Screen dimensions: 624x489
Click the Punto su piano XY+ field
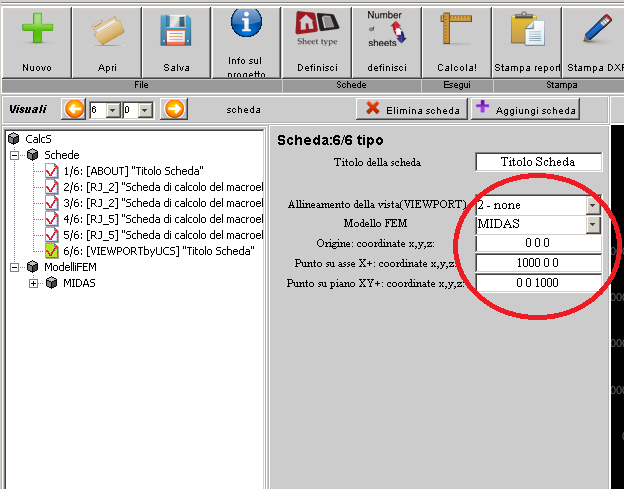point(538,283)
